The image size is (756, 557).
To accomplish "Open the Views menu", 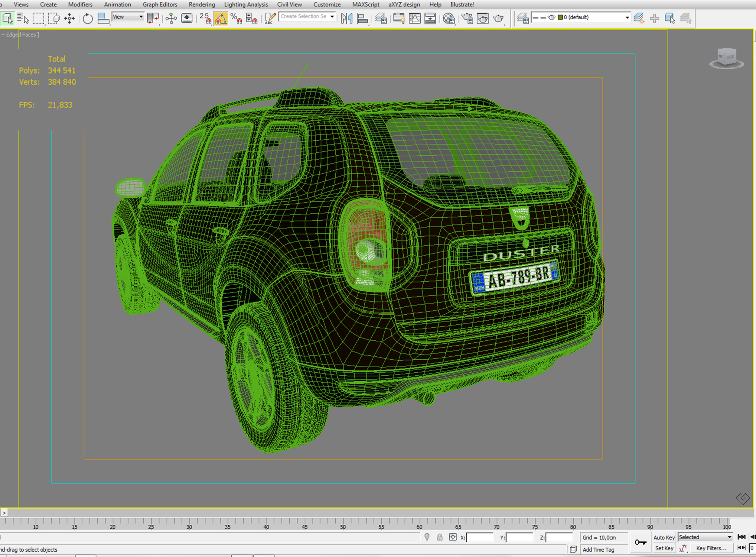I will pos(21,5).
